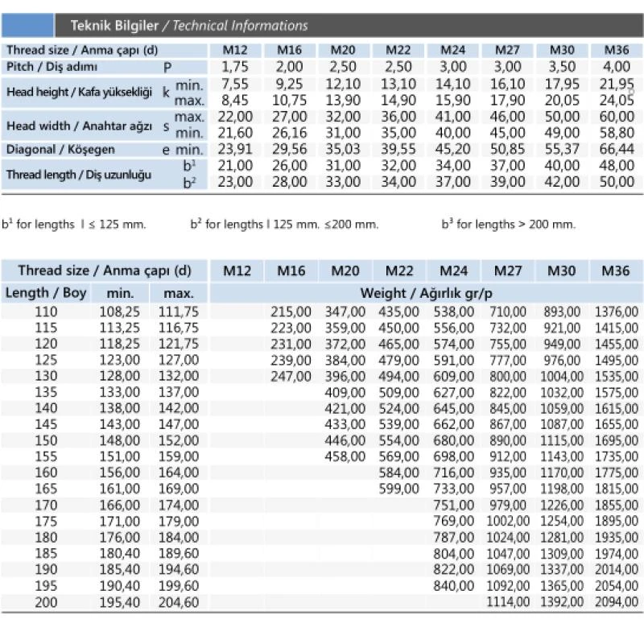Select Diagonal / Köşegen row label
This screenshot has width=644, height=644.
[60, 150]
